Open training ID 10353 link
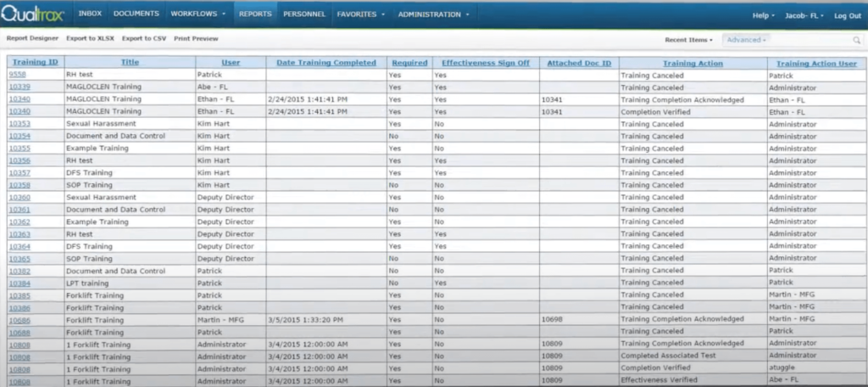 [19, 124]
